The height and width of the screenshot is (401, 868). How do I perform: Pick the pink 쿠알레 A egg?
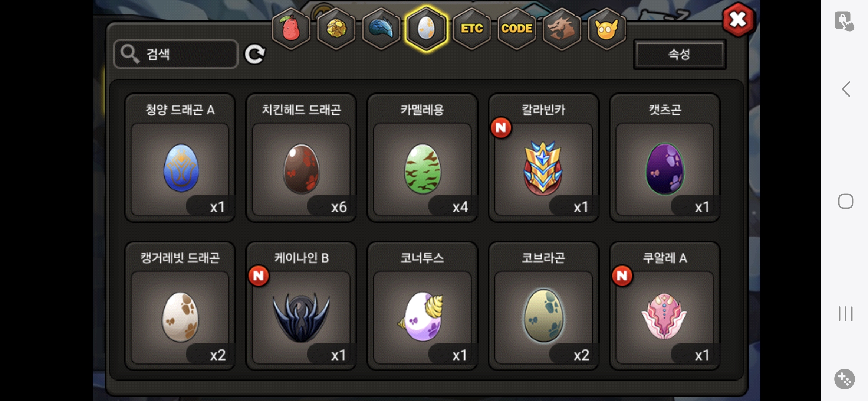click(665, 306)
